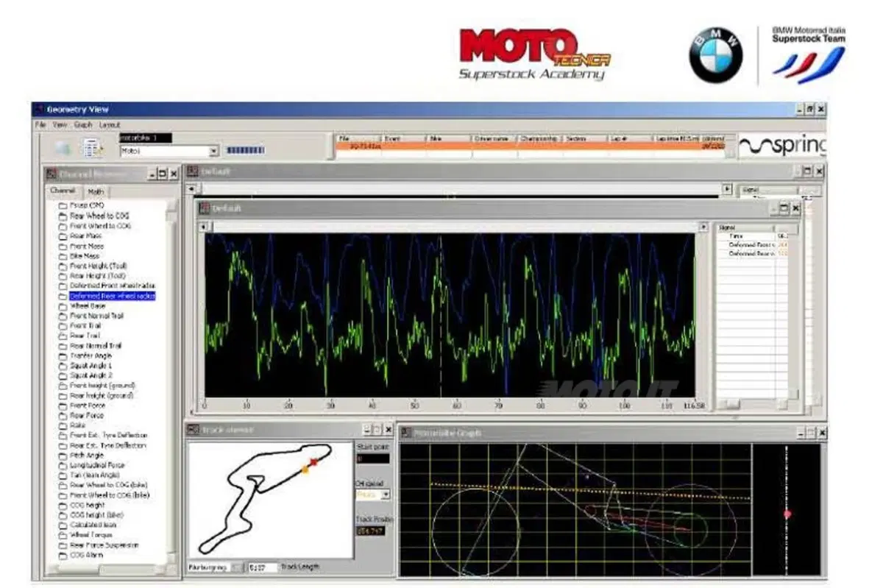Select the Transfer Angle channel

(91, 356)
